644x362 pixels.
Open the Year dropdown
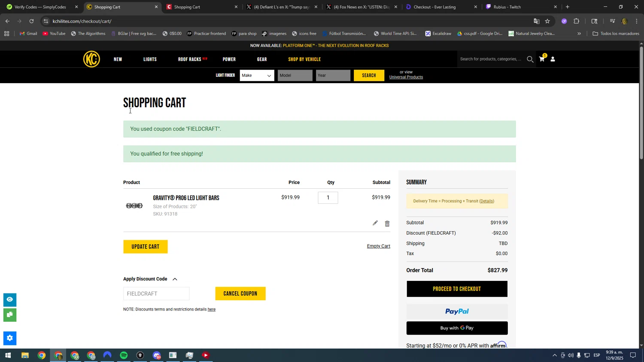[x=333, y=75]
